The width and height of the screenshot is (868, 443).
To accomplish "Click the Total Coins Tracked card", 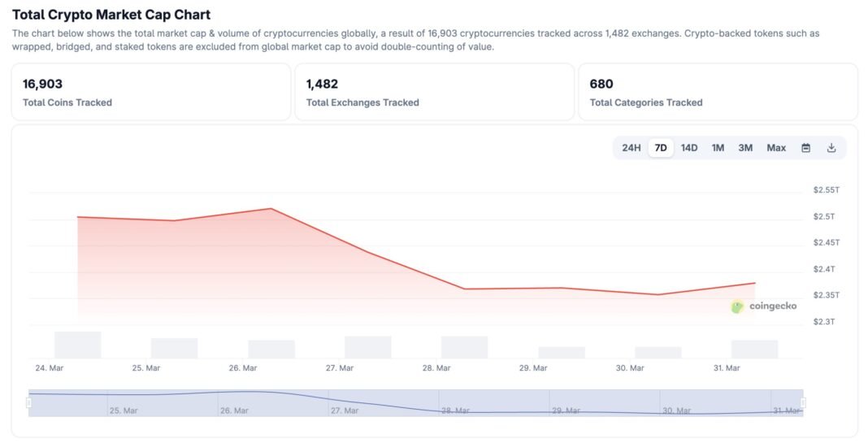I will [x=151, y=92].
